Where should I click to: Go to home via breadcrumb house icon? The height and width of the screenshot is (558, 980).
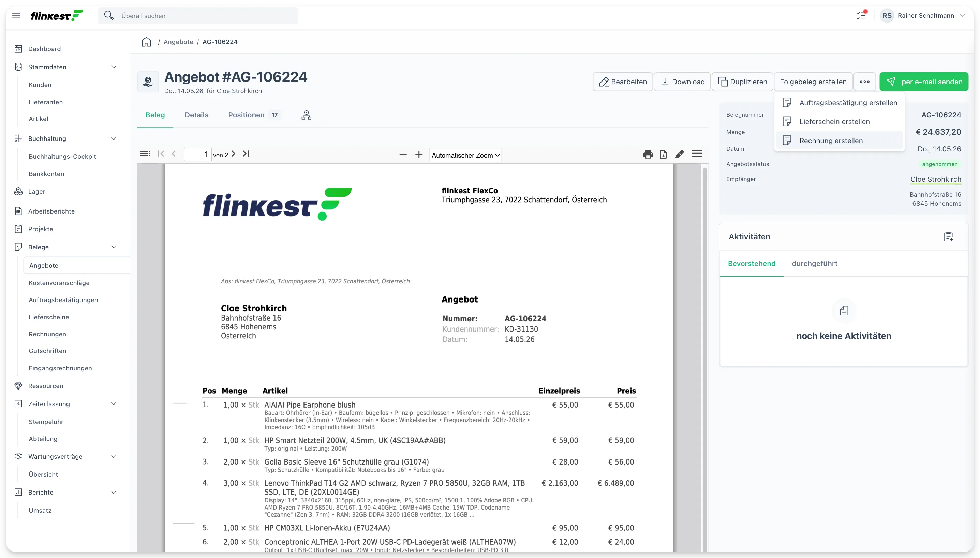click(146, 42)
